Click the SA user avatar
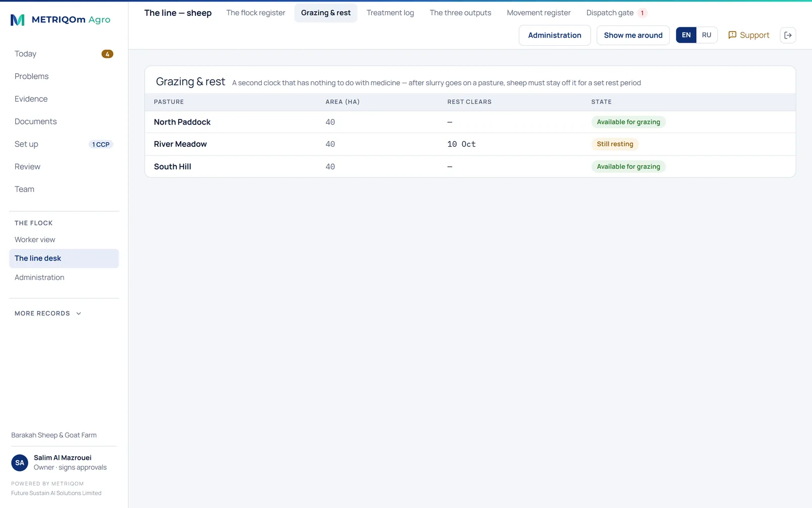812x508 pixels. (x=20, y=463)
